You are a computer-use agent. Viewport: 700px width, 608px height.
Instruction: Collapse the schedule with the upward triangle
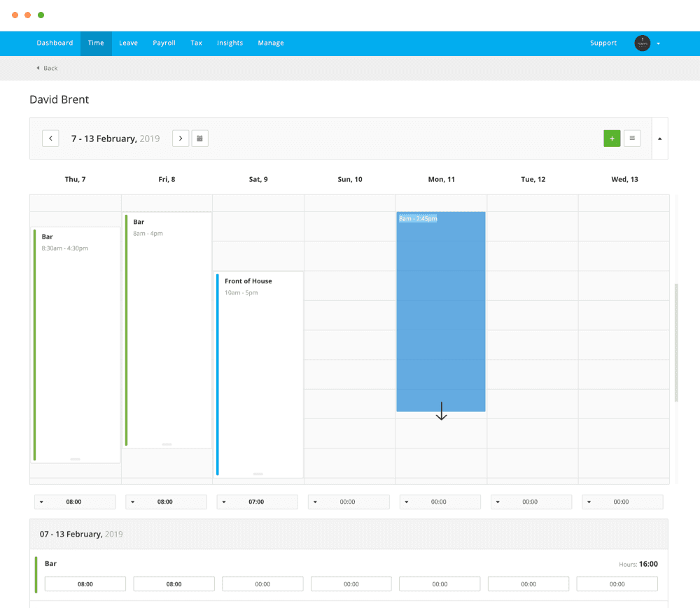pyautogui.click(x=659, y=138)
